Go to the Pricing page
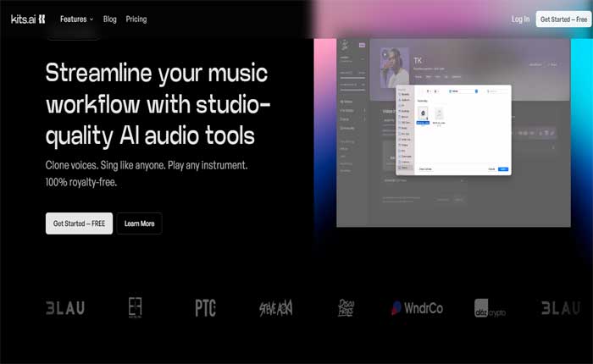 point(136,19)
